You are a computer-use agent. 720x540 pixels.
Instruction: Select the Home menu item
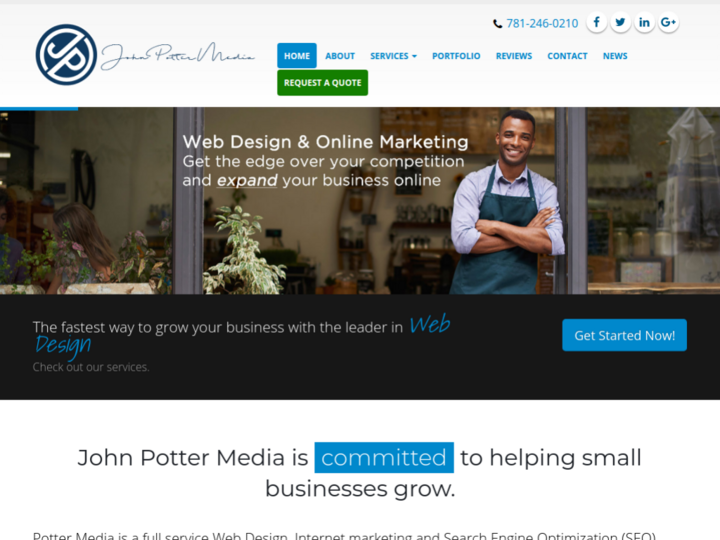(297, 56)
